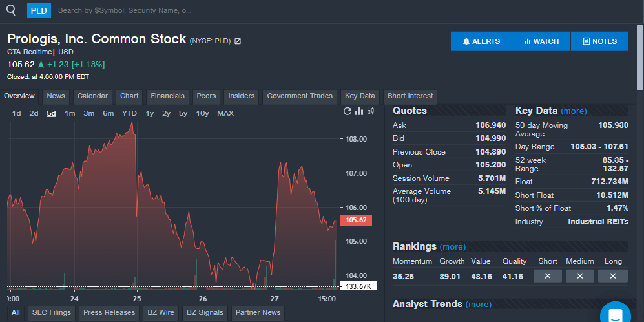
Task: View the Peers tab
Action: [206, 96]
